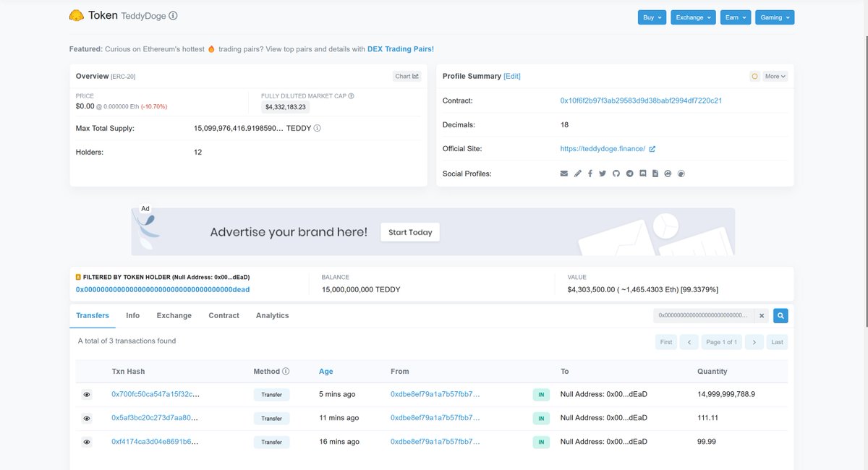
Task: Click the help icon beside Fully Diluted Market Cap
Action: pyautogui.click(x=352, y=95)
